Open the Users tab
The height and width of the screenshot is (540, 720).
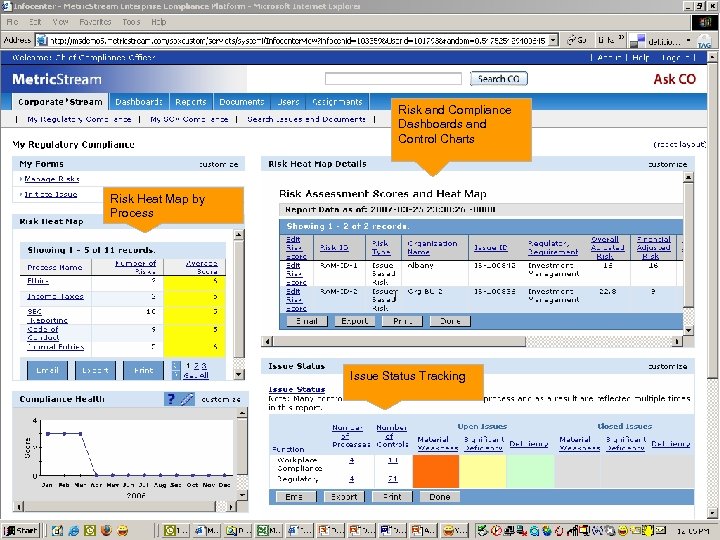[288, 101]
